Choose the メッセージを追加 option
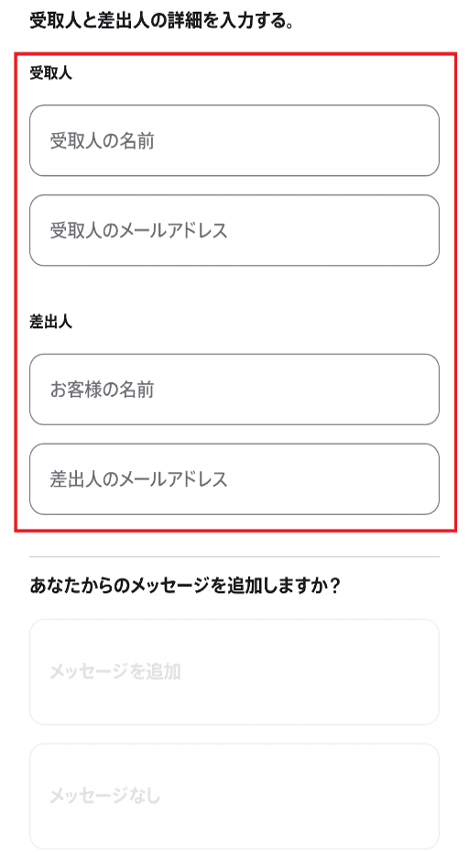This screenshot has height=868, width=469. point(234,672)
